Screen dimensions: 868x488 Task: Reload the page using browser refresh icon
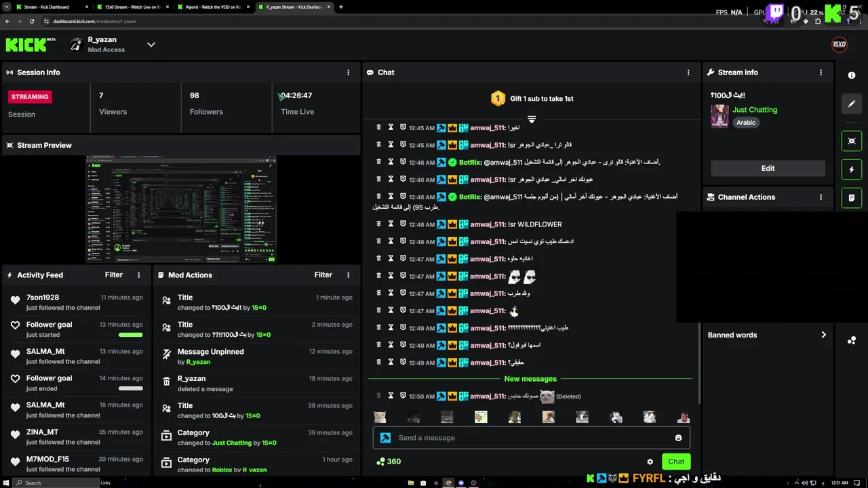click(x=31, y=21)
